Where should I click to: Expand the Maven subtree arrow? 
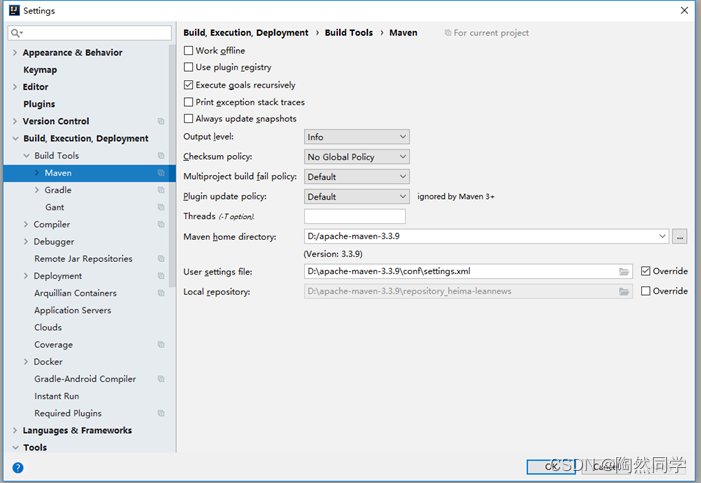(37, 173)
